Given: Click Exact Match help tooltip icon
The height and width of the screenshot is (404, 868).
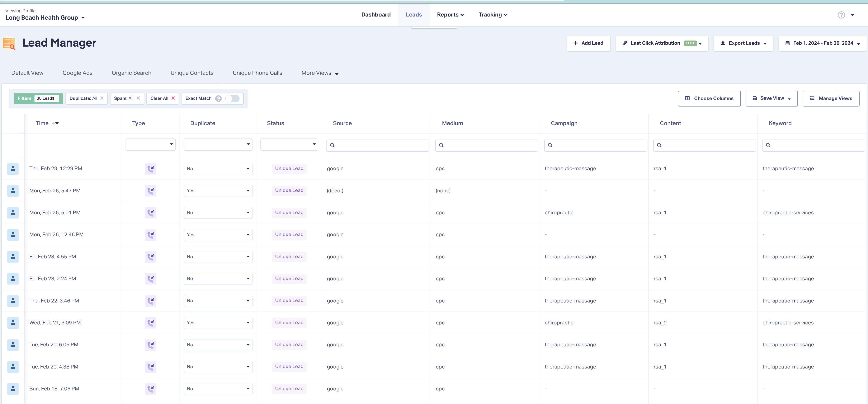Looking at the screenshot, I should tap(218, 98).
